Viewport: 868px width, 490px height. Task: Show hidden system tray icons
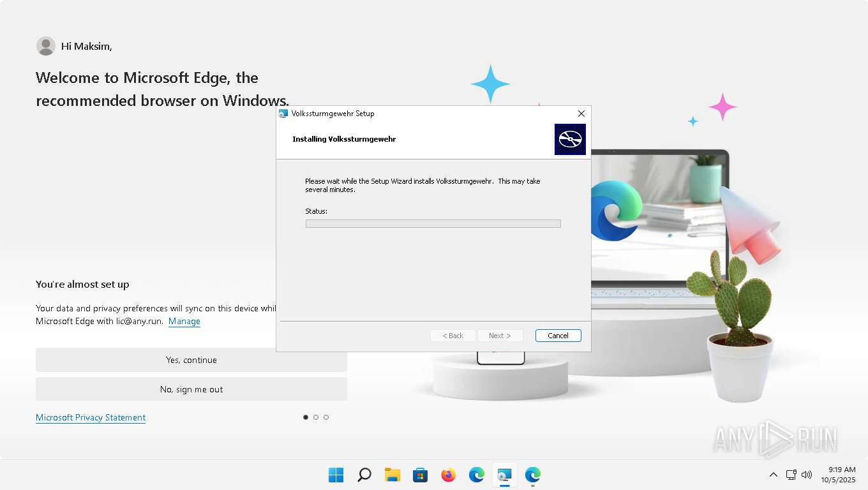click(x=773, y=475)
